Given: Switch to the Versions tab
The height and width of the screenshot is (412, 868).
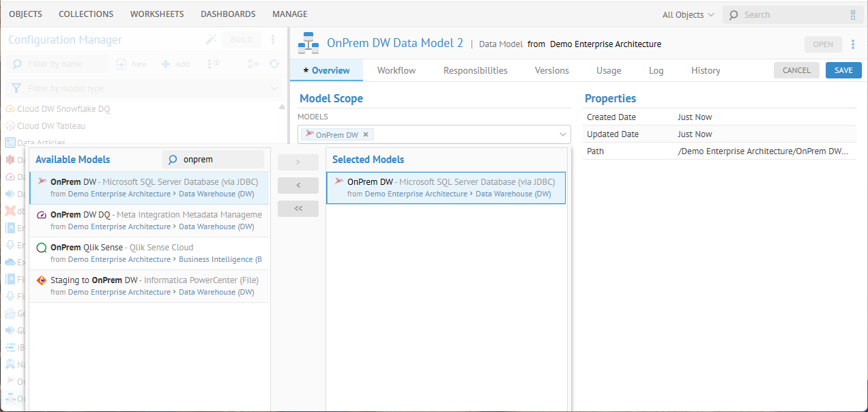Looking at the screenshot, I should click(551, 70).
